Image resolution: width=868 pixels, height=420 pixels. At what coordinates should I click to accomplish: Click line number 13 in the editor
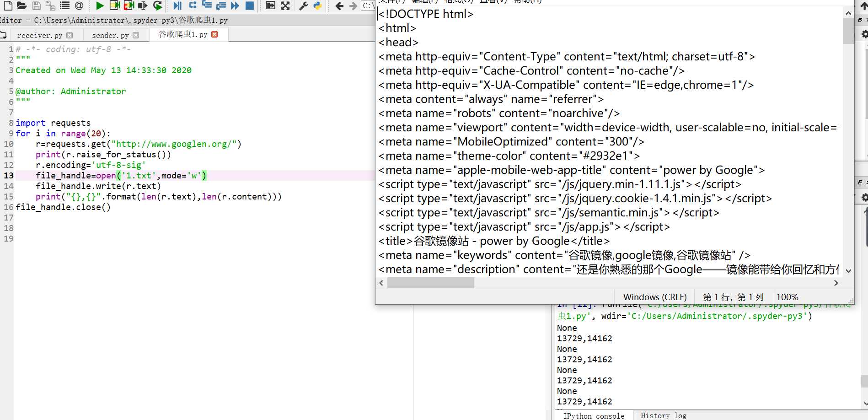9,176
